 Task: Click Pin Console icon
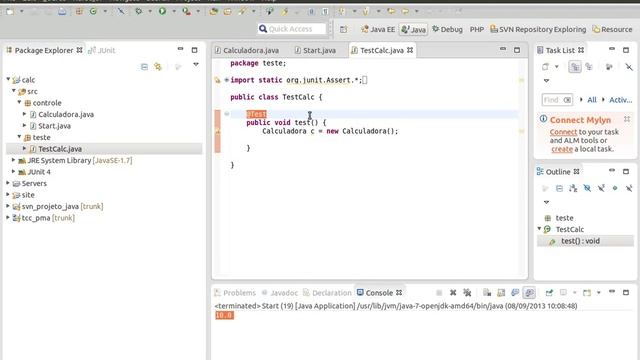549,293
